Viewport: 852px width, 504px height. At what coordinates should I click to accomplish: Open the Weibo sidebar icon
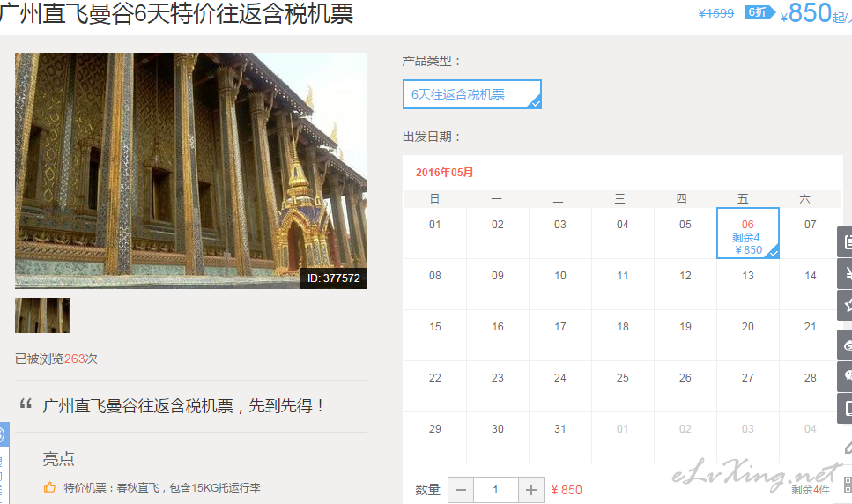(x=845, y=345)
